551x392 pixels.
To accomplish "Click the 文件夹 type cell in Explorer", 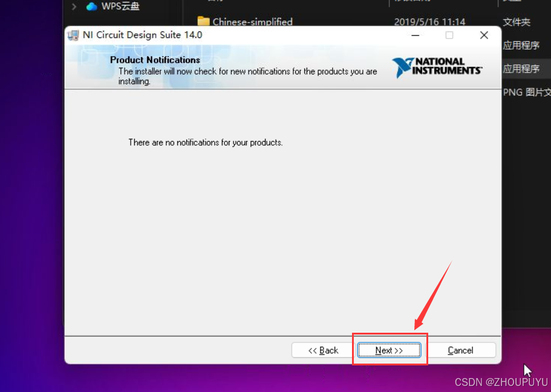I will 516,22.
